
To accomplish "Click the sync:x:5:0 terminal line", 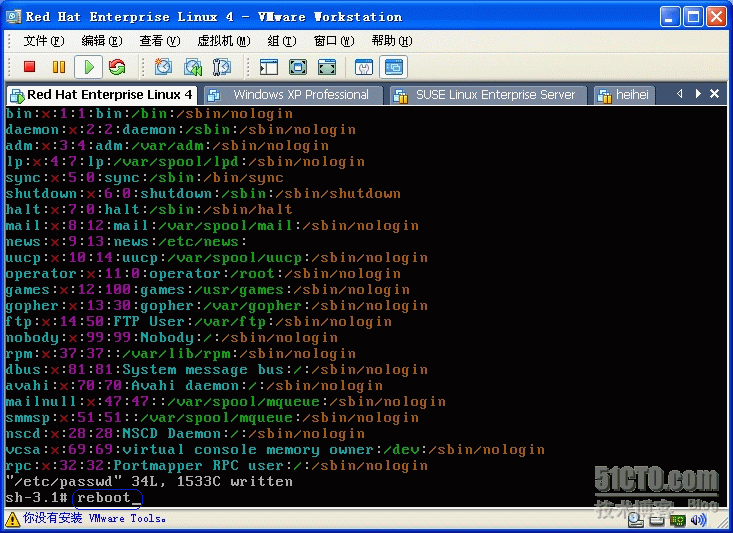I will click(x=144, y=178).
